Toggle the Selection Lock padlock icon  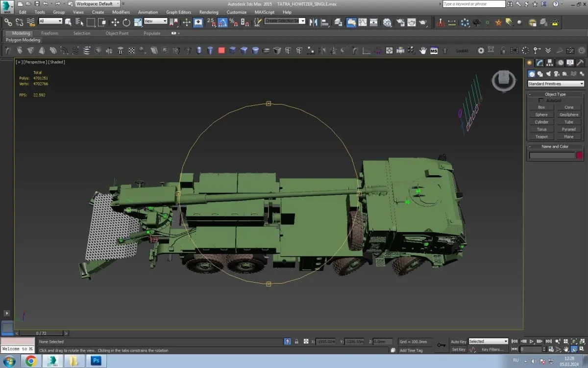pyautogui.click(x=296, y=342)
